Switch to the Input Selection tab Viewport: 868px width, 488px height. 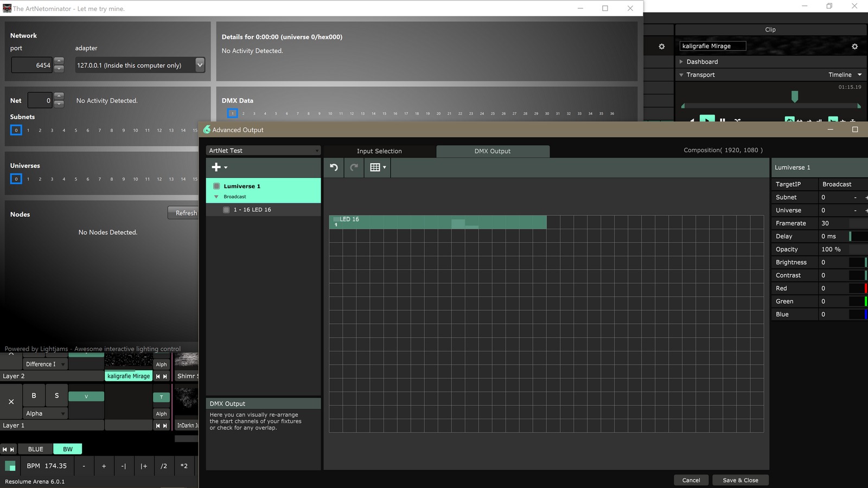click(x=379, y=151)
